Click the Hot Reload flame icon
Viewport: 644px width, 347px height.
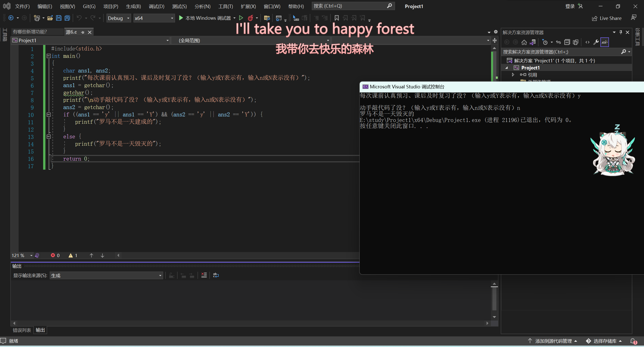pos(250,18)
